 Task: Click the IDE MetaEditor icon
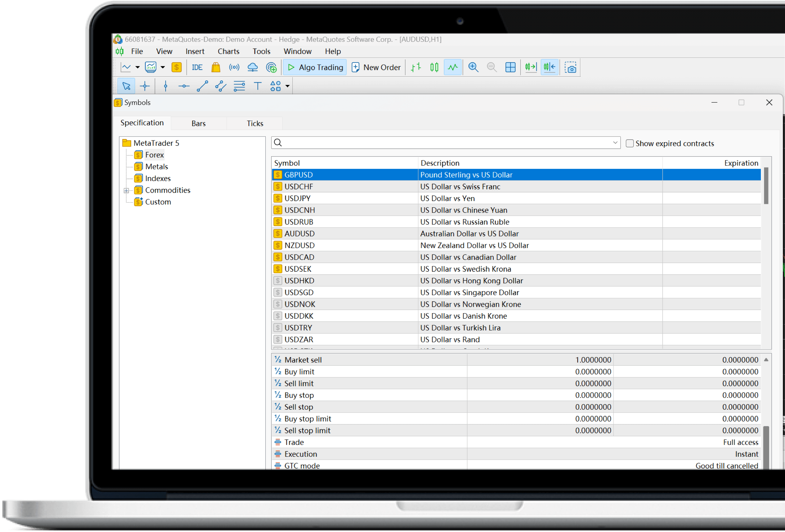197,67
